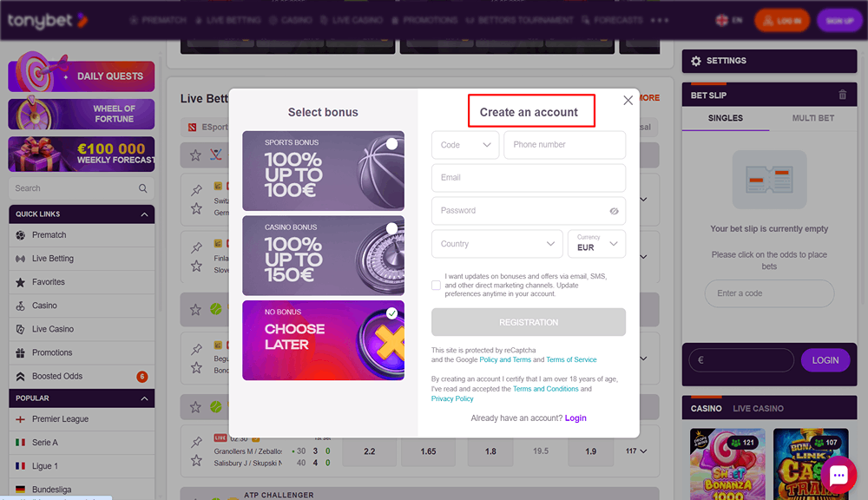This screenshot has width=868, height=500.
Task: Switch to the Singles tab
Action: coord(725,119)
